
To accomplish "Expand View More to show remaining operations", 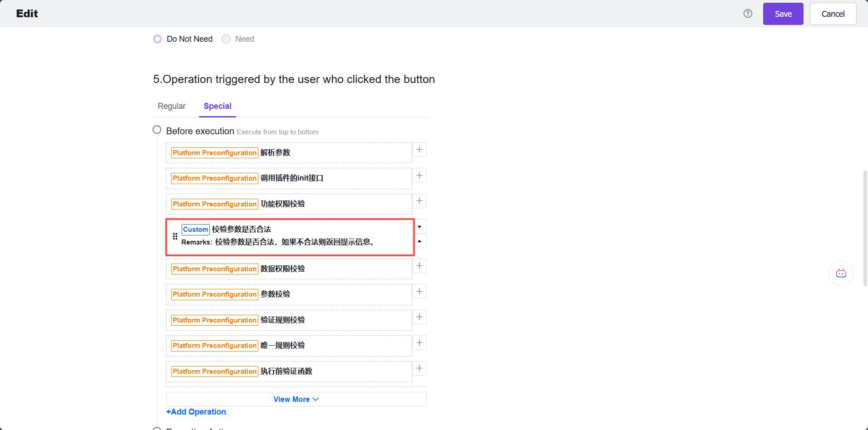I will coord(296,399).
